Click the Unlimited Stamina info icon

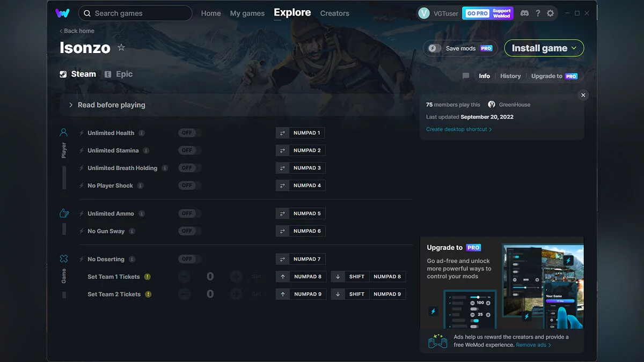pyautogui.click(x=146, y=151)
